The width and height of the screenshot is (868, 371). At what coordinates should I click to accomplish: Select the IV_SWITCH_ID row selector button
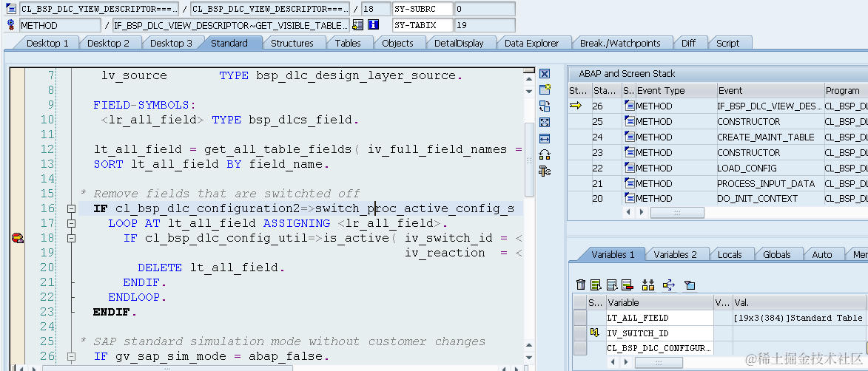tap(579, 333)
